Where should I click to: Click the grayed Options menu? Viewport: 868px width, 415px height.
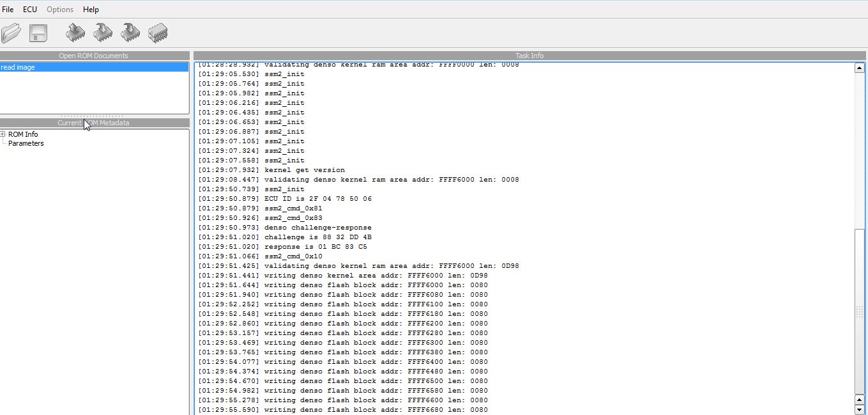click(60, 10)
